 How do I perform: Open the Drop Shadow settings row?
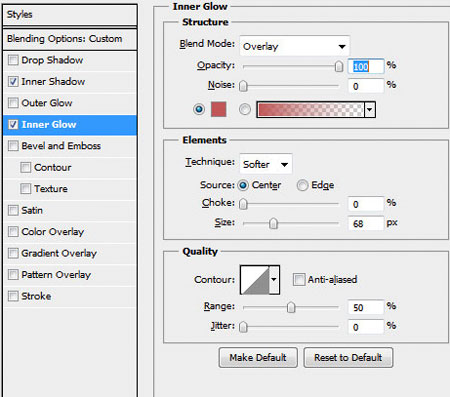click(x=70, y=60)
